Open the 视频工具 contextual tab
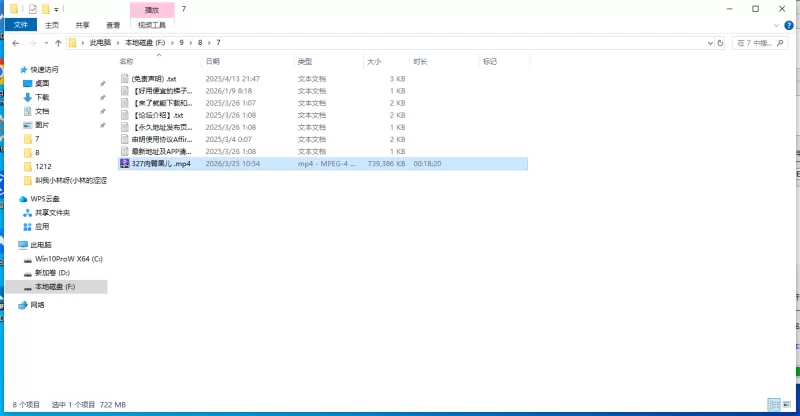The width and height of the screenshot is (800, 416). [152, 25]
